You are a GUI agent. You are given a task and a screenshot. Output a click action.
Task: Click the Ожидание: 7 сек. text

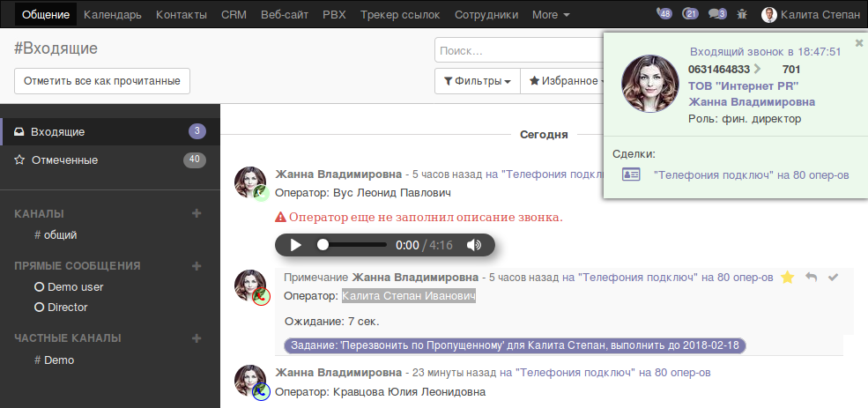332,321
